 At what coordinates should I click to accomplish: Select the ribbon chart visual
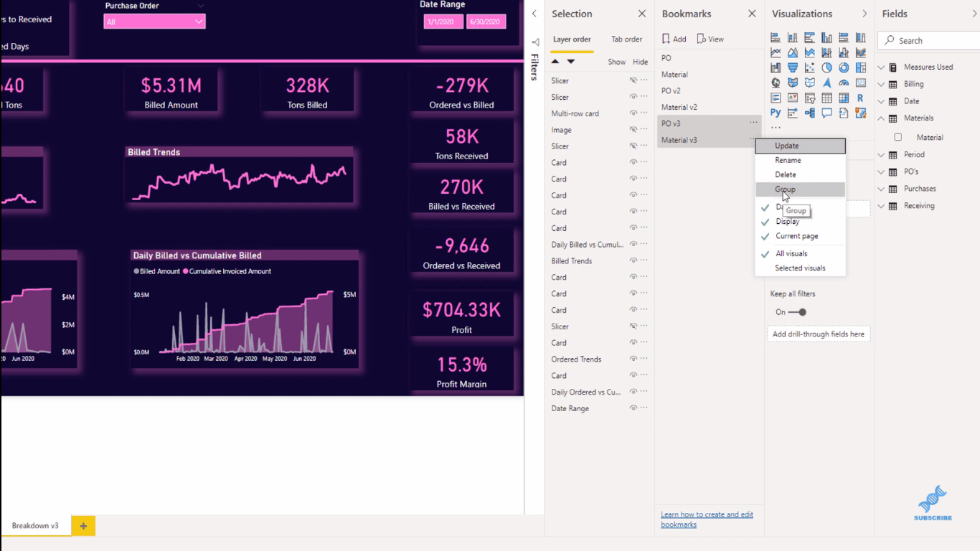[x=860, y=52]
